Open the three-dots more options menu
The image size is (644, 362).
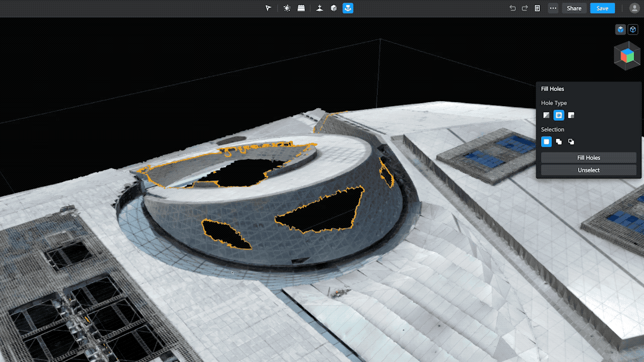coord(553,8)
